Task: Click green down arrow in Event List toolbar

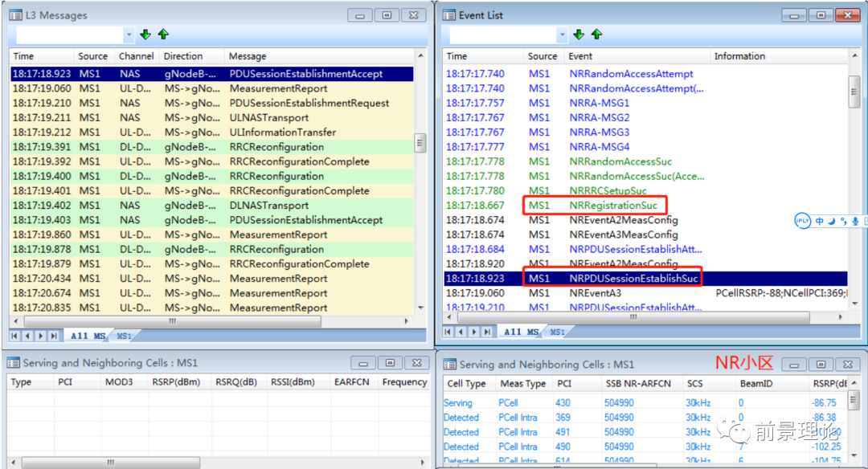Action: (579, 35)
